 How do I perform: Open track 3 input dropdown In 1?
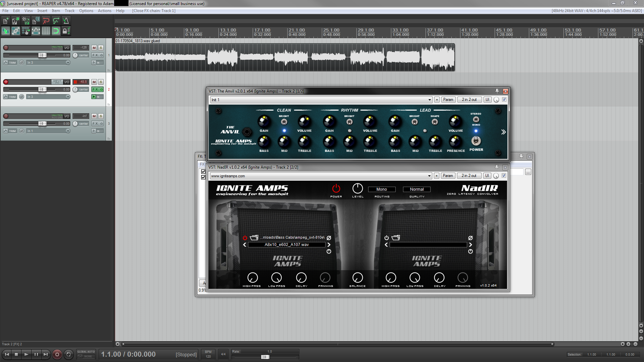click(x=48, y=131)
